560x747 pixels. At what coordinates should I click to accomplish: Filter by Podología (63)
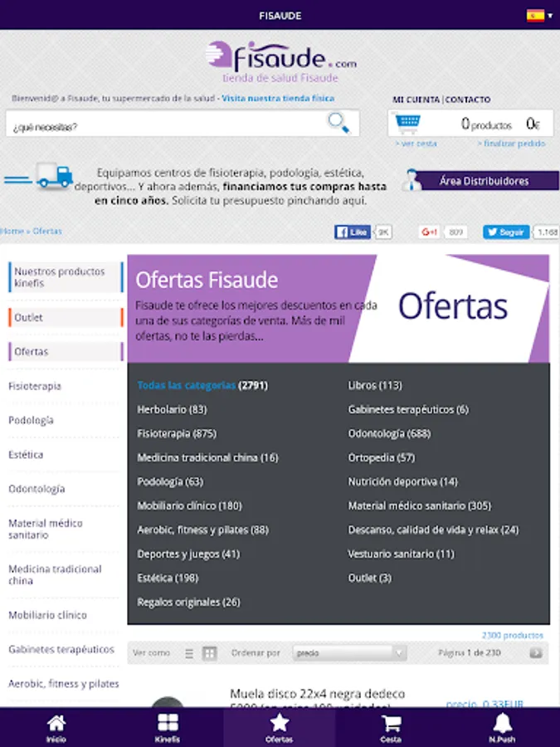170,481
